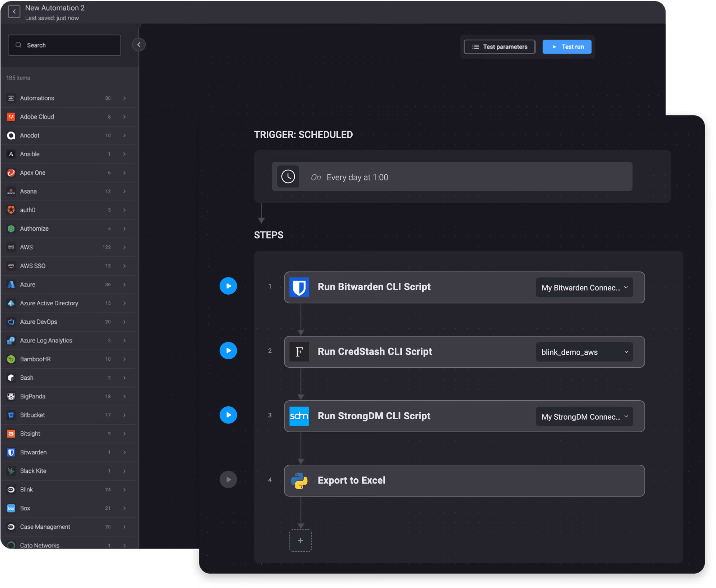The image size is (716, 588).
Task: Click the Bitsight icon in sidebar
Action: [11, 433]
